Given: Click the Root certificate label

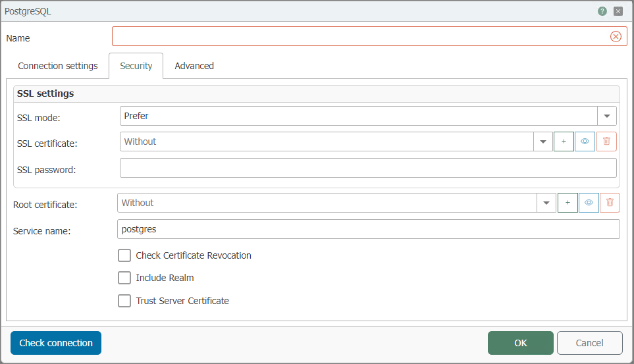Looking at the screenshot, I should click(x=45, y=205).
